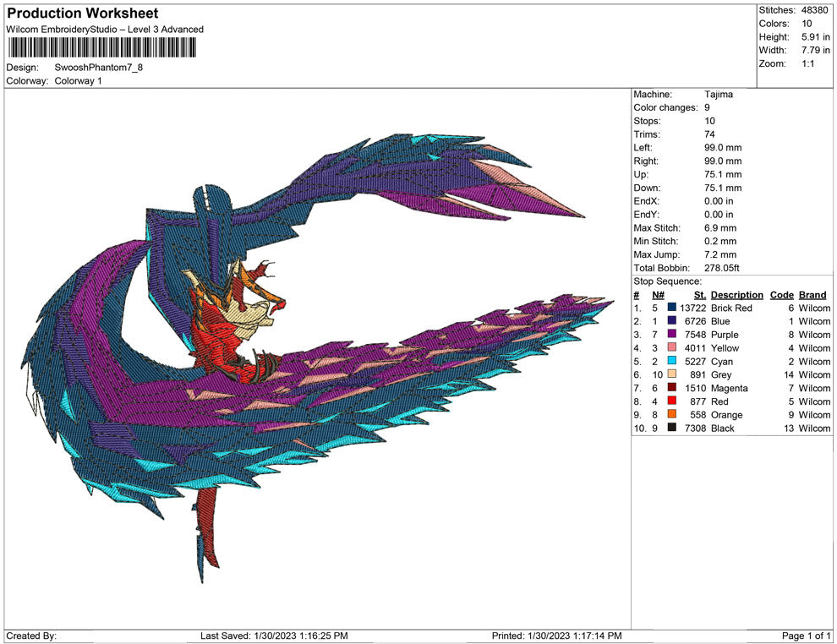Screen dimensions: 837x644
Task: Click the Zoom value 1:1
Action: coord(807,63)
